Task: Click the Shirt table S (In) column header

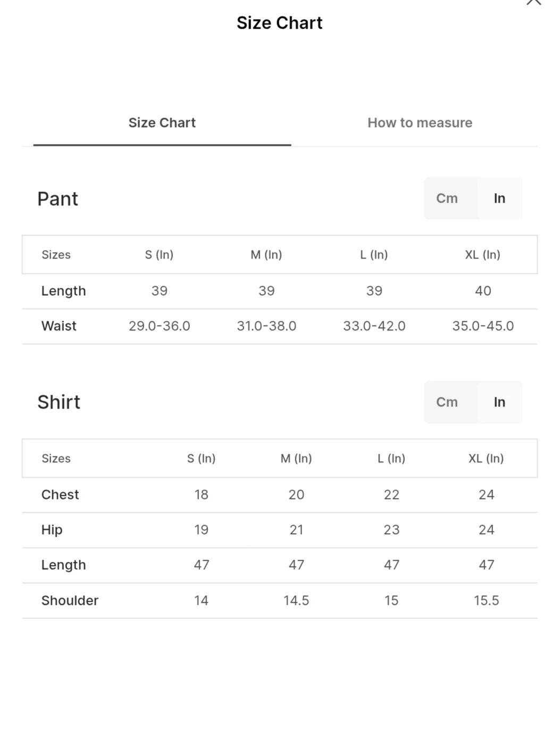Action: point(201,459)
